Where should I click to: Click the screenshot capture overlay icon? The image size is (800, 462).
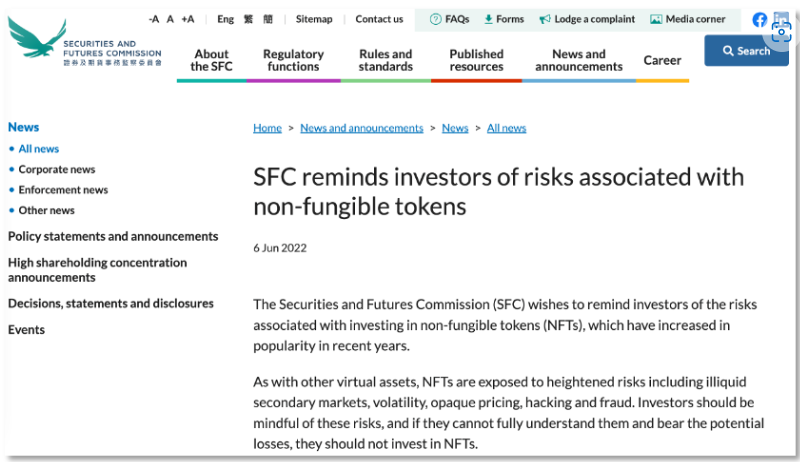point(781,33)
